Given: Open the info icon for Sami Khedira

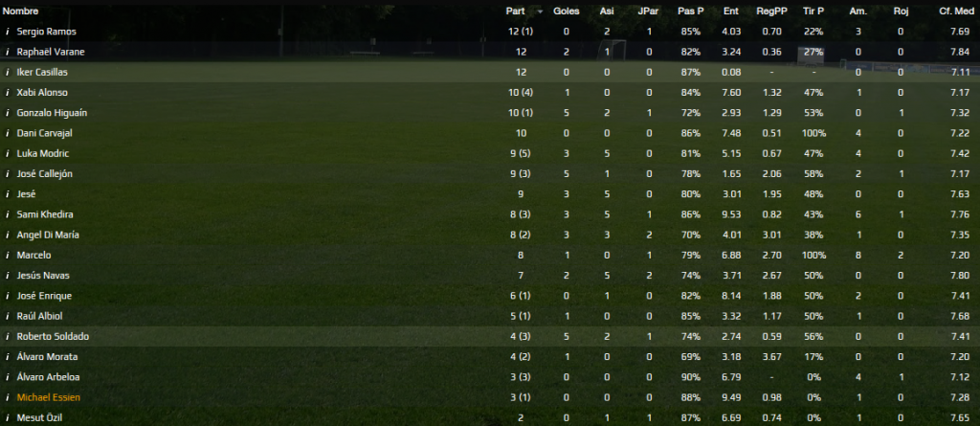Looking at the screenshot, I should pyautogui.click(x=8, y=214).
